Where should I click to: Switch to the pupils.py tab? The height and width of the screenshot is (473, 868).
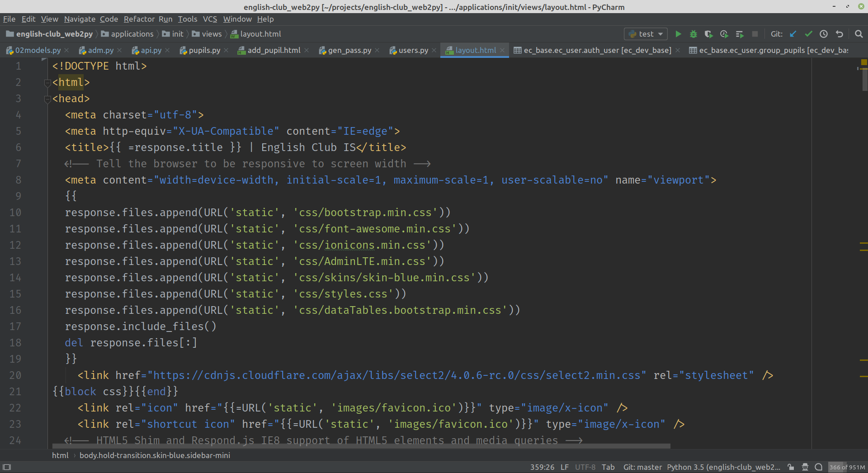[x=204, y=50]
